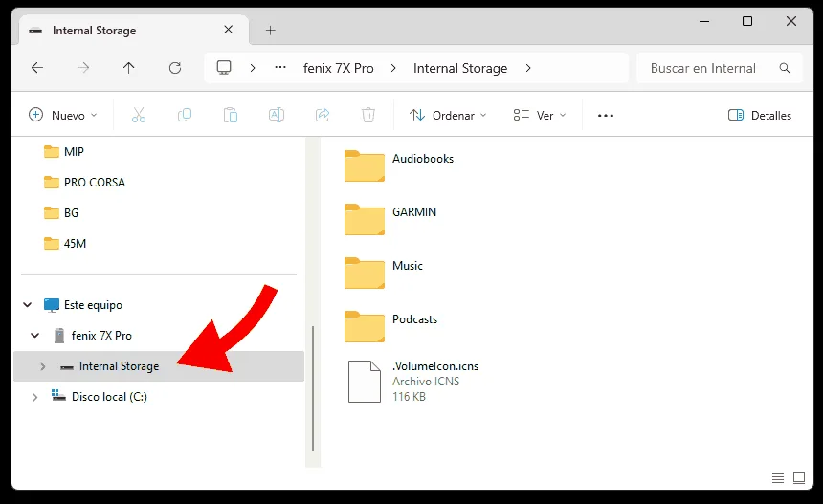Click the Paste clipboard icon
Image resolution: width=823 pixels, height=504 pixels.
point(231,116)
